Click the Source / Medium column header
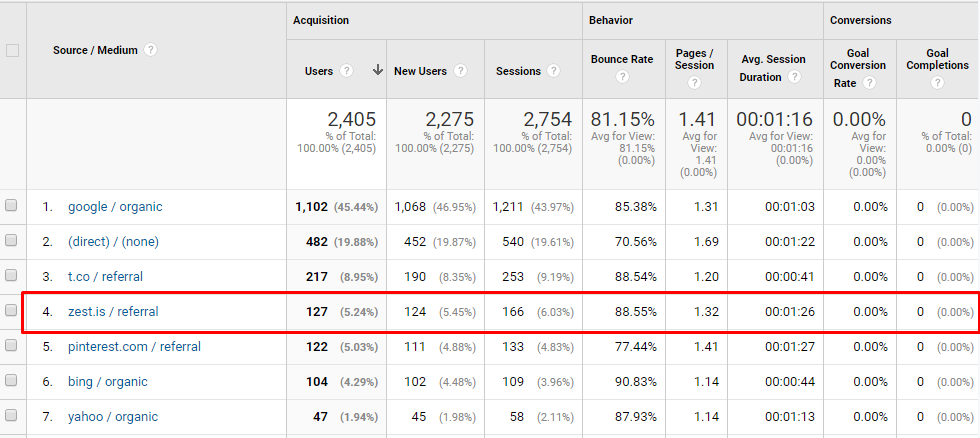This screenshot has width=980, height=438. pyautogui.click(x=95, y=50)
